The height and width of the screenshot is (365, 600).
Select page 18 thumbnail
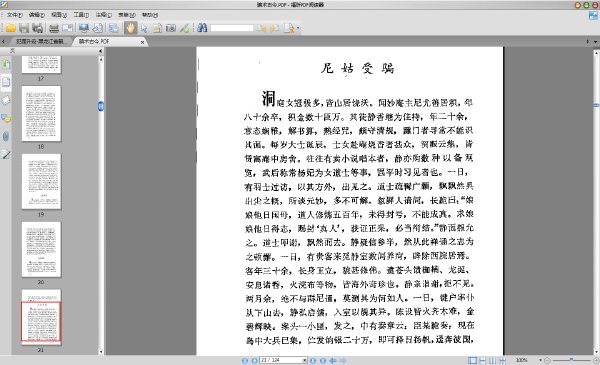click(41, 114)
